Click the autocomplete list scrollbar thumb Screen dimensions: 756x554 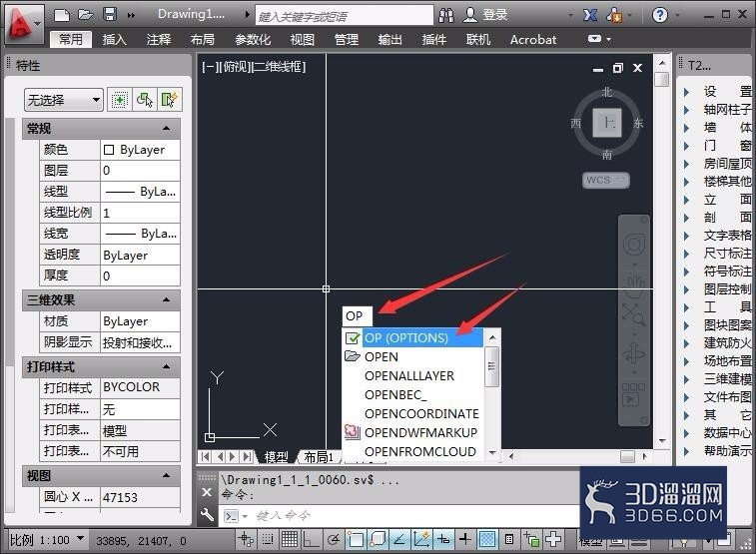tap(491, 366)
